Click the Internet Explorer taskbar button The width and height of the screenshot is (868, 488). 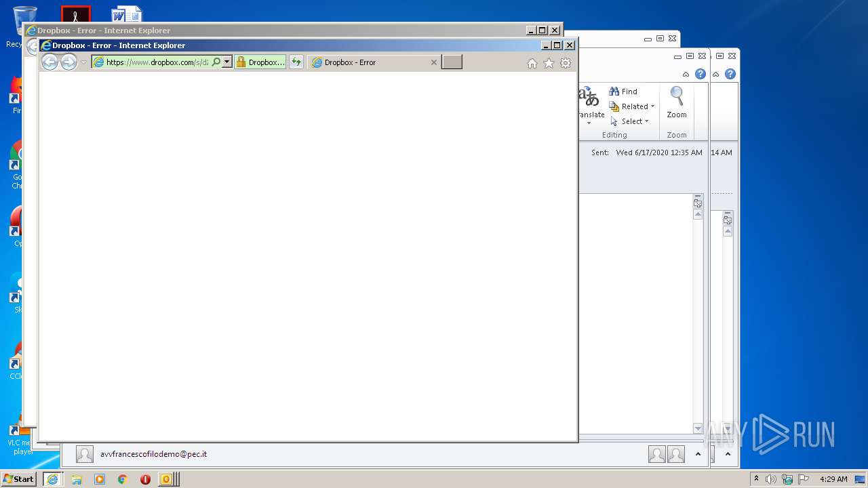tap(52, 479)
